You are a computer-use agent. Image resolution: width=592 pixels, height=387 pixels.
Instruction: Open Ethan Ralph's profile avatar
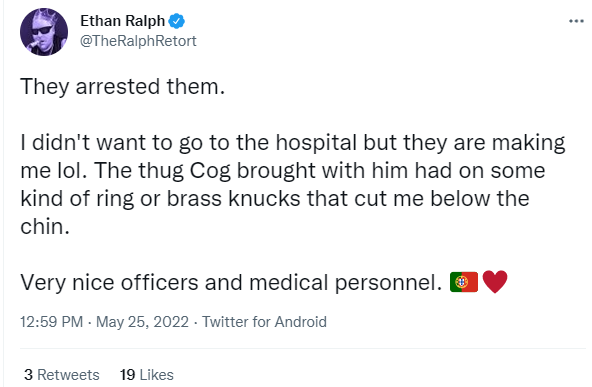[x=44, y=32]
